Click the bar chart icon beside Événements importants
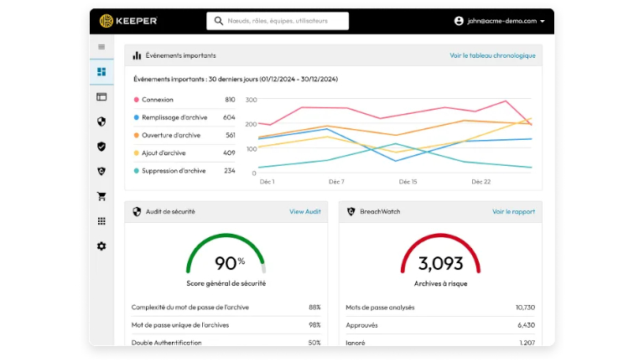 (137, 55)
